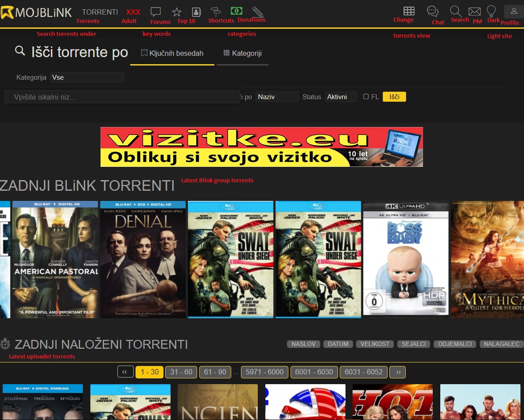
Task: Open Search magnifier in top bar
Action: (x=455, y=12)
